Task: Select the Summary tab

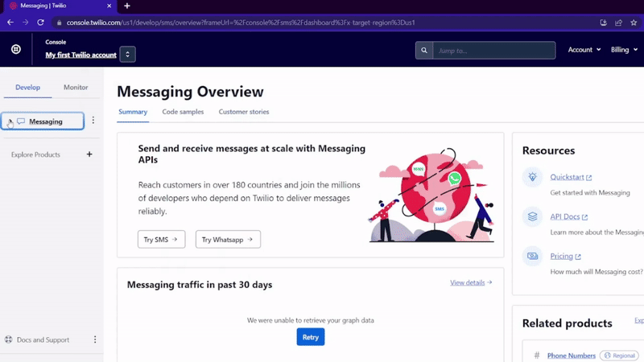Action: (133, 112)
